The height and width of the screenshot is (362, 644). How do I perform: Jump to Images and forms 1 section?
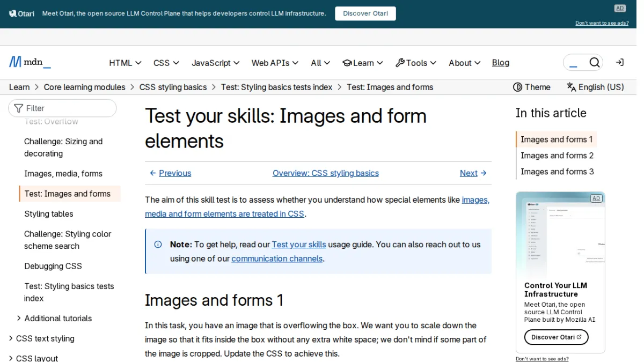(557, 139)
